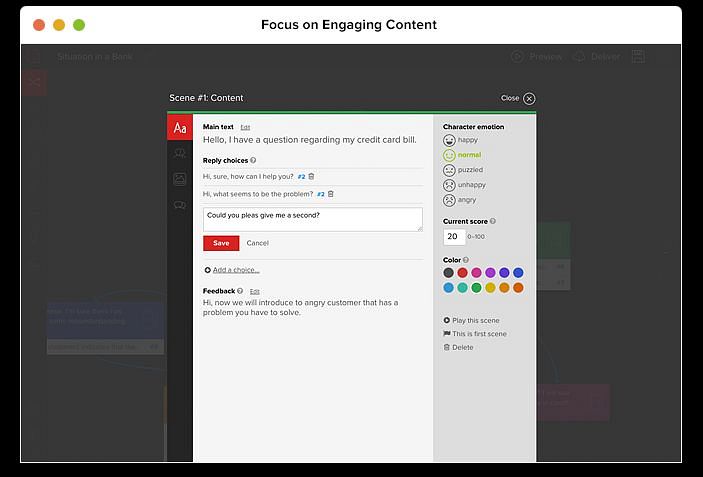Screen dimensions: 703x477
Task: Open the speech bubbles tab in sidebar
Action: tap(180, 205)
